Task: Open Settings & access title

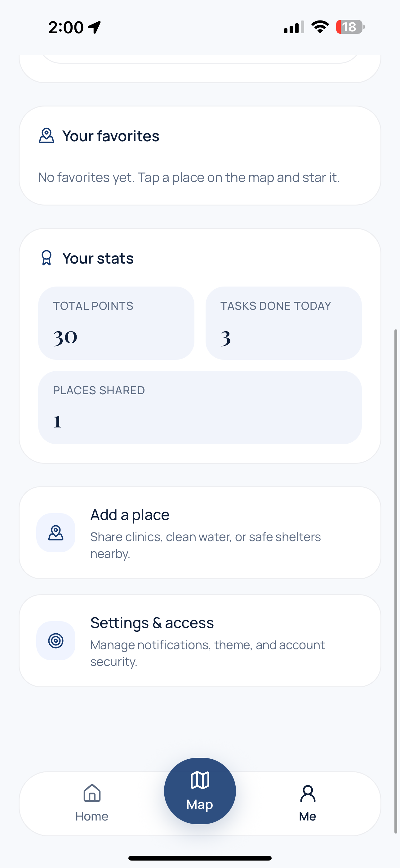Action: (152, 623)
